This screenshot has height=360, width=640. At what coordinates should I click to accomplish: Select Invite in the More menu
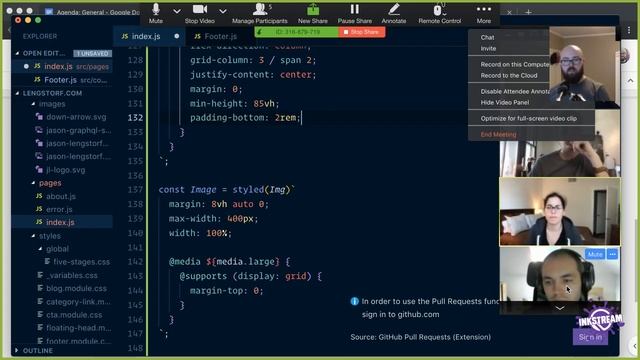click(488, 48)
